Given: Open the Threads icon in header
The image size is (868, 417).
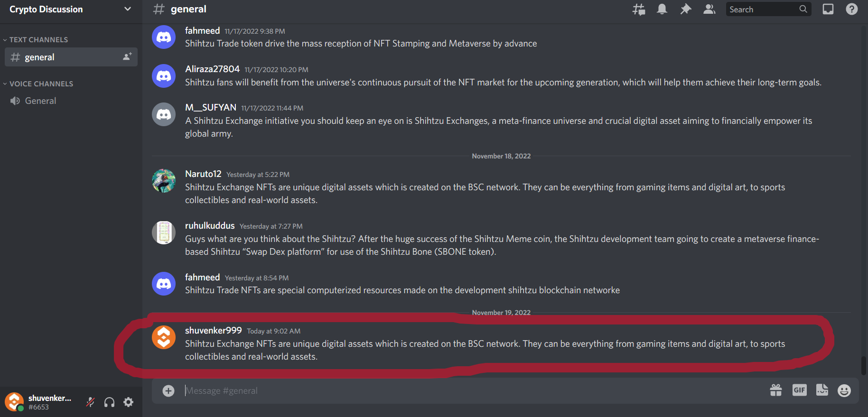Looking at the screenshot, I should [638, 9].
